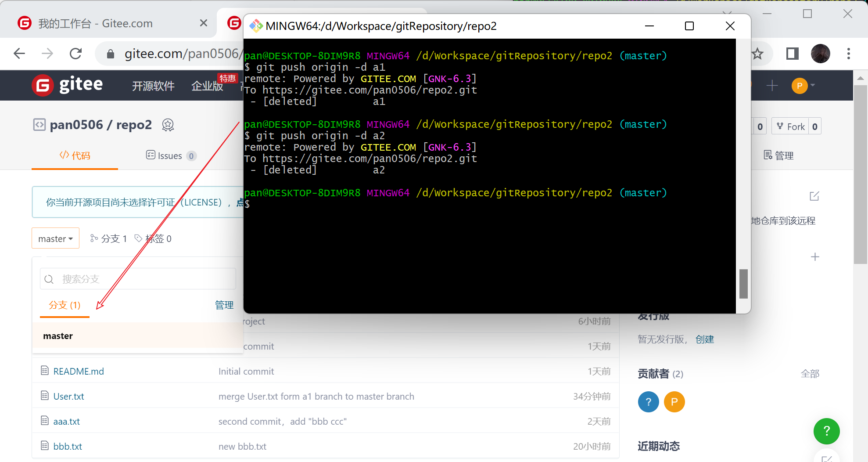Open Chrome's three-dot menu
This screenshot has width=868, height=462.
point(848,54)
